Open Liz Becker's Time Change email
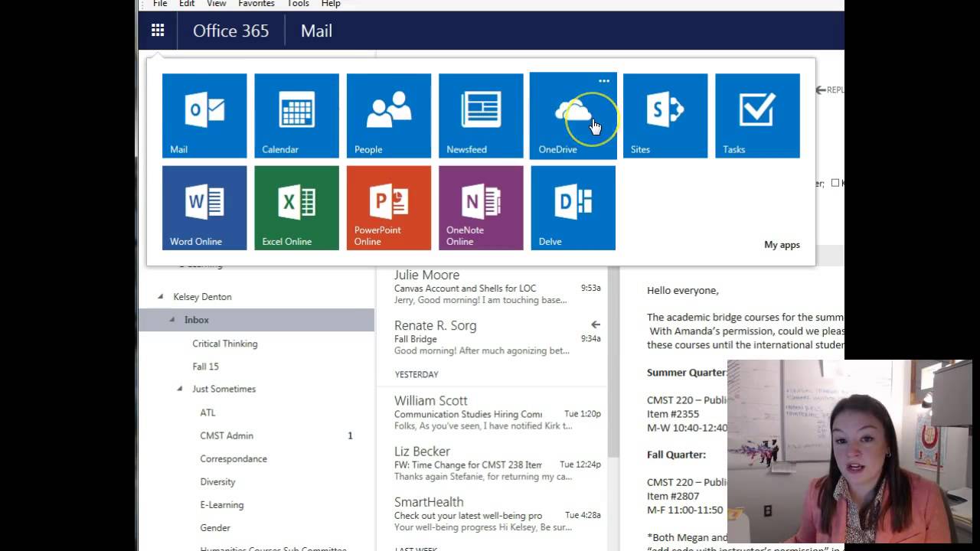980x551 pixels. point(492,464)
